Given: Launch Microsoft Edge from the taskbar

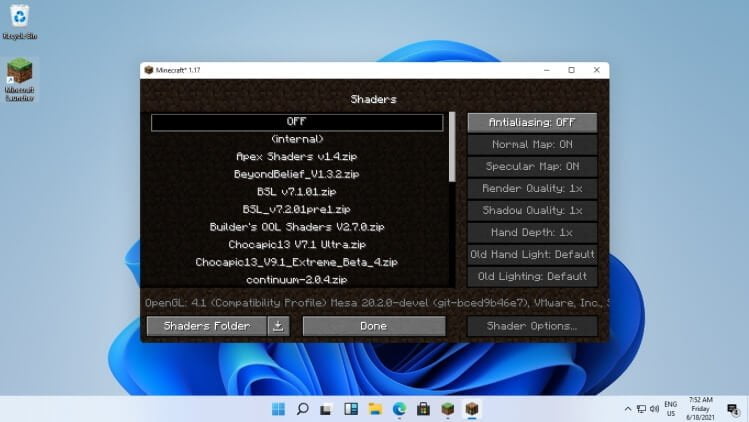Looking at the screenshot, I should click(x=399, y=409).
